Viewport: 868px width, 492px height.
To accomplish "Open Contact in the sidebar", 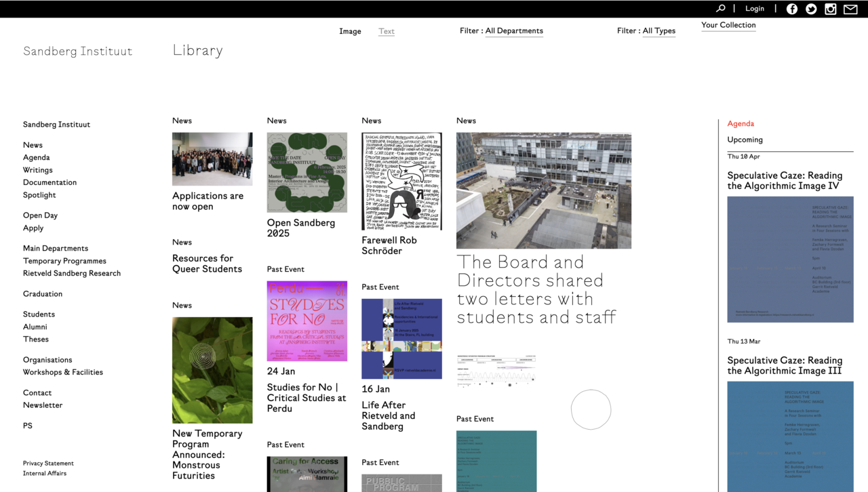I will coord(37,393).
